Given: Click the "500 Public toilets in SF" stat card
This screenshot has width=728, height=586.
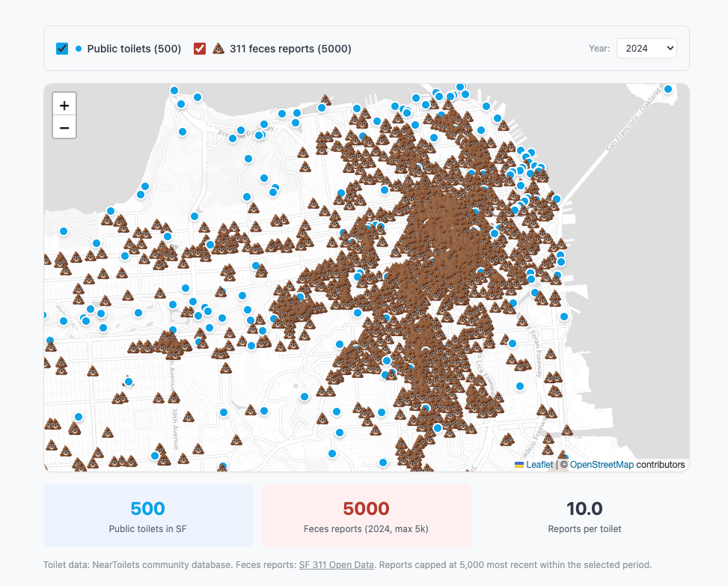Looking at the screenshot, I should (147, 515).
